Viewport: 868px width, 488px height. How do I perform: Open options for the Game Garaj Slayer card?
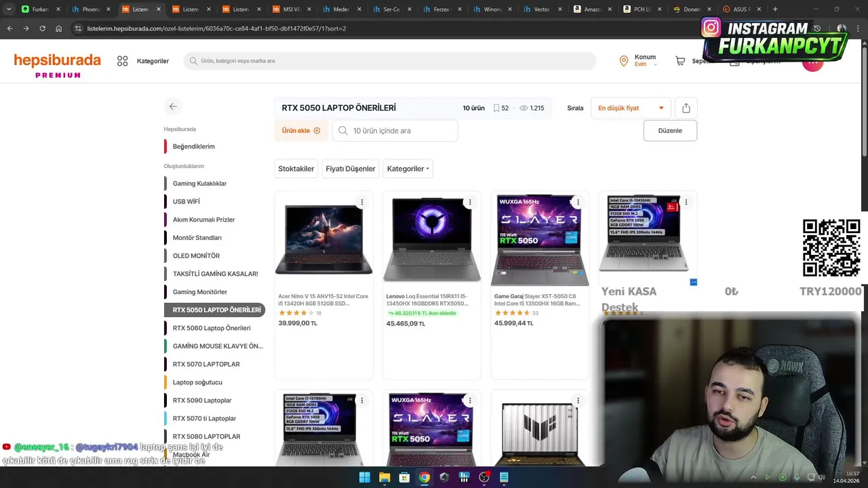tap(578, 202)
